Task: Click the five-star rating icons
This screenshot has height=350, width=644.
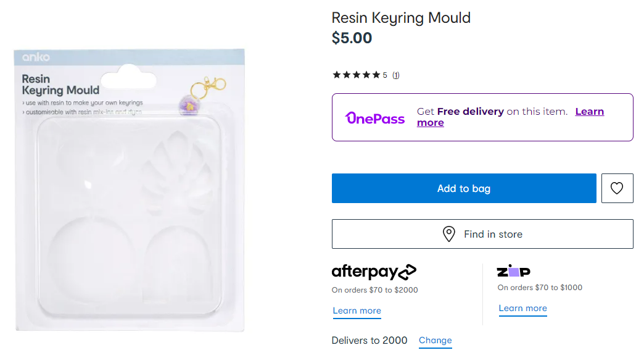Action: coord(356,75)
